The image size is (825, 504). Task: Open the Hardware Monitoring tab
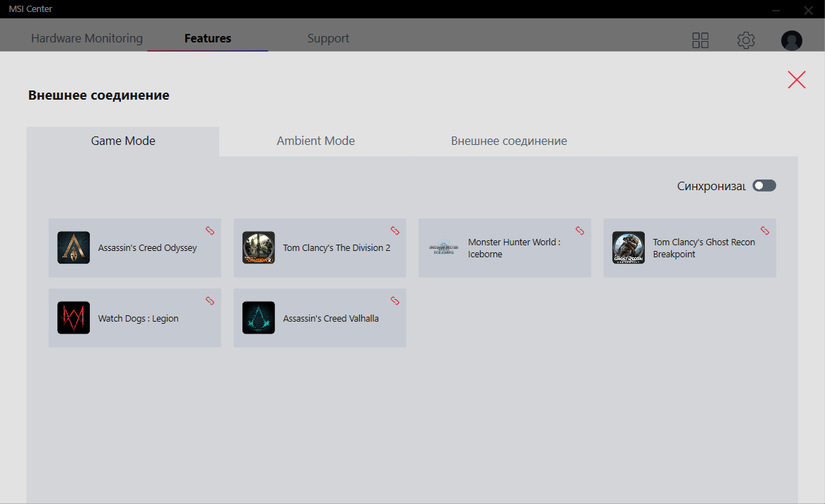87,38
